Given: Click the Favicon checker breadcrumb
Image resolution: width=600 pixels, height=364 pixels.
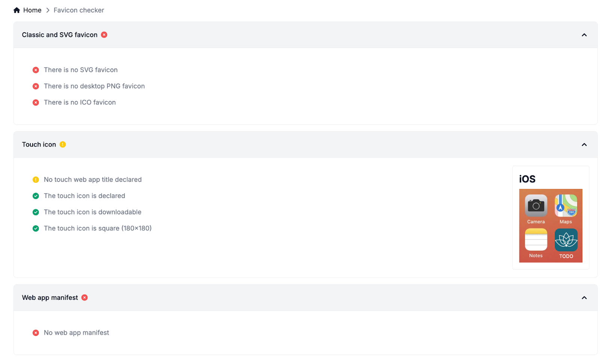Looking at the screenshot, I should point(79,10).
